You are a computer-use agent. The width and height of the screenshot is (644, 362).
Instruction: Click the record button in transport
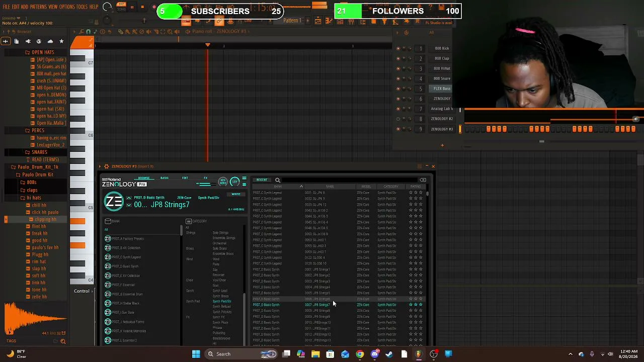coord(153,7)
